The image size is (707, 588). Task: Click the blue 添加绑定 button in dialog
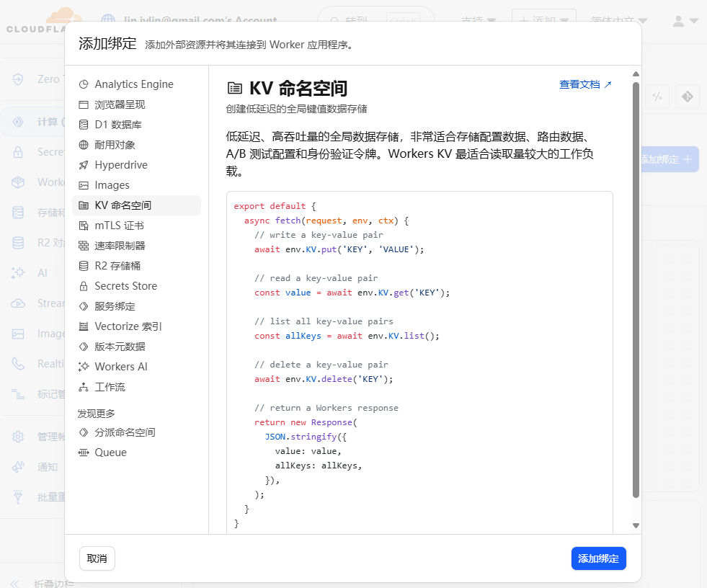[598, 558]
